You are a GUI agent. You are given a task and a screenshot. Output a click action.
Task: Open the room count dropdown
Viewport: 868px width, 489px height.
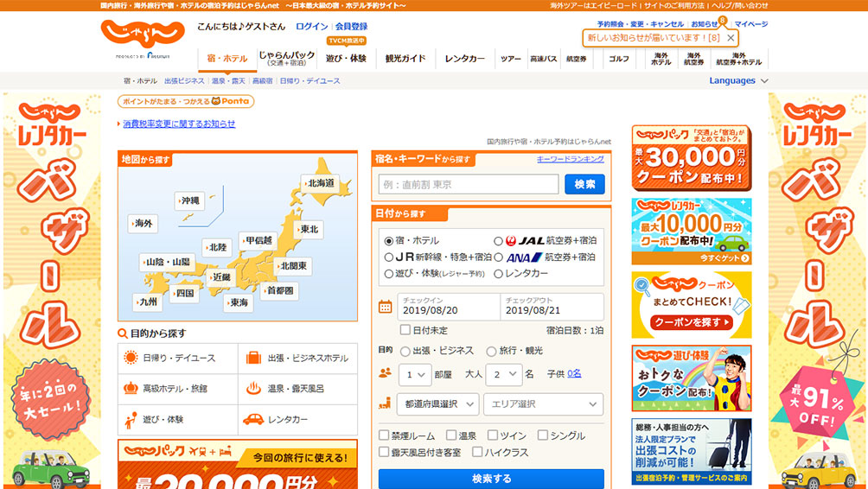[x=415, y=374]
